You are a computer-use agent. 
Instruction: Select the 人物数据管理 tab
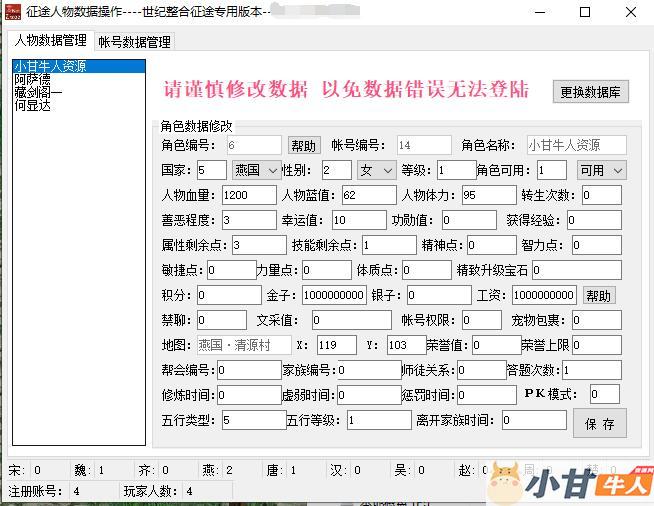coord(50,41)
